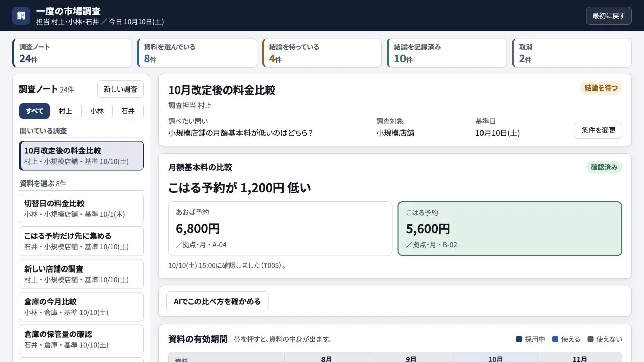Click the 10月改定後の料金比較 page title

222,90
